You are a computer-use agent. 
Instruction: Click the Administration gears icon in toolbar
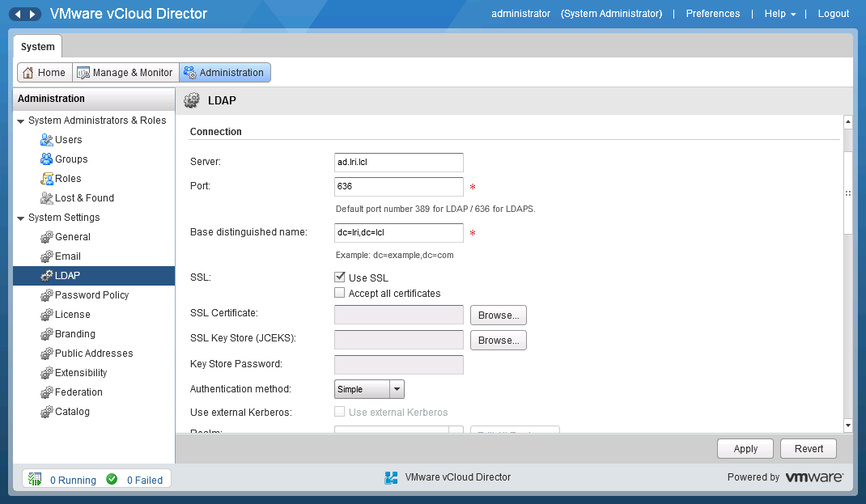pyautogui.click(x=190, y=72)
